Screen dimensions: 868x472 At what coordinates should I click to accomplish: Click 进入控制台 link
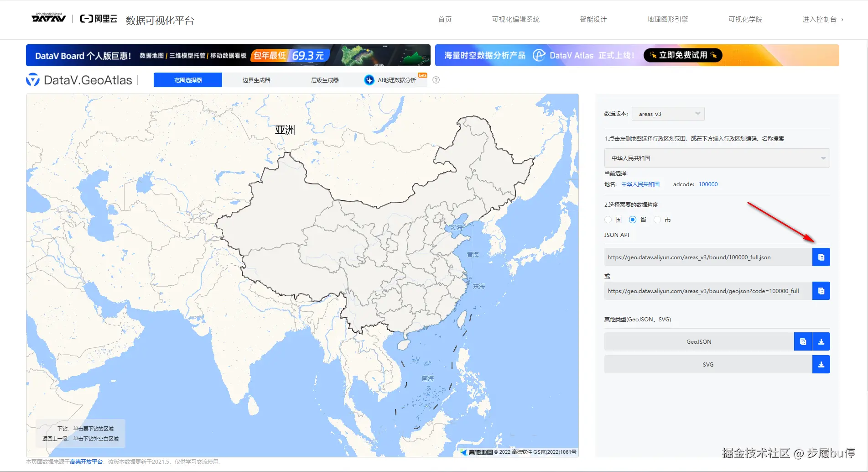coord(823,19)
